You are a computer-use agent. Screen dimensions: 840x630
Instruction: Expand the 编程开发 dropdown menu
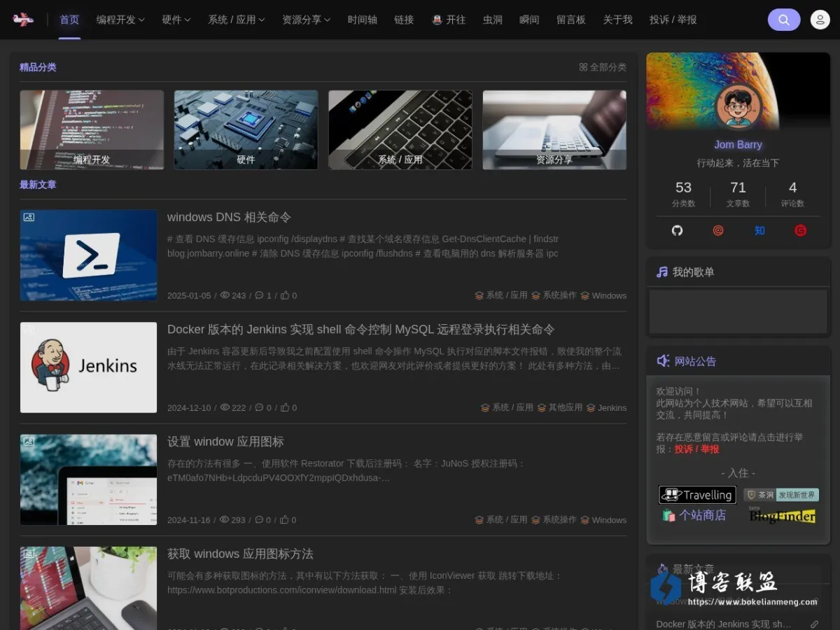coord(120,20)
